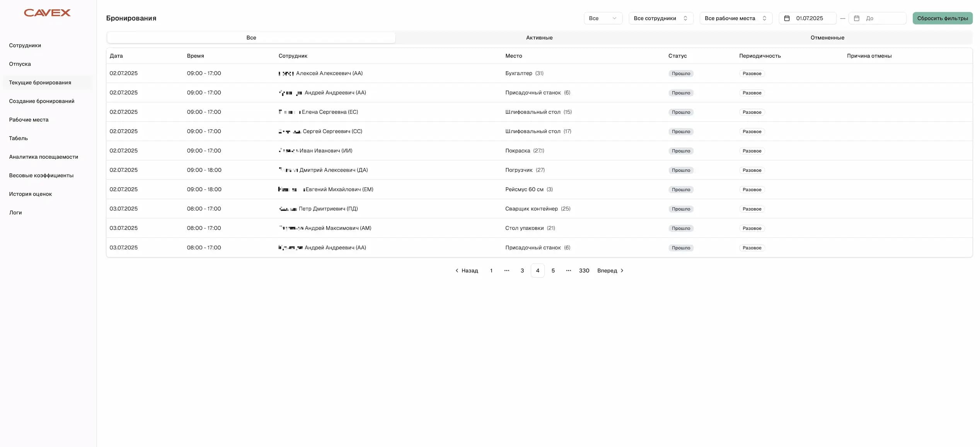Screen dimensions: 980x447
Task: Open the Логи section
Action: click(x=15, y=212)
